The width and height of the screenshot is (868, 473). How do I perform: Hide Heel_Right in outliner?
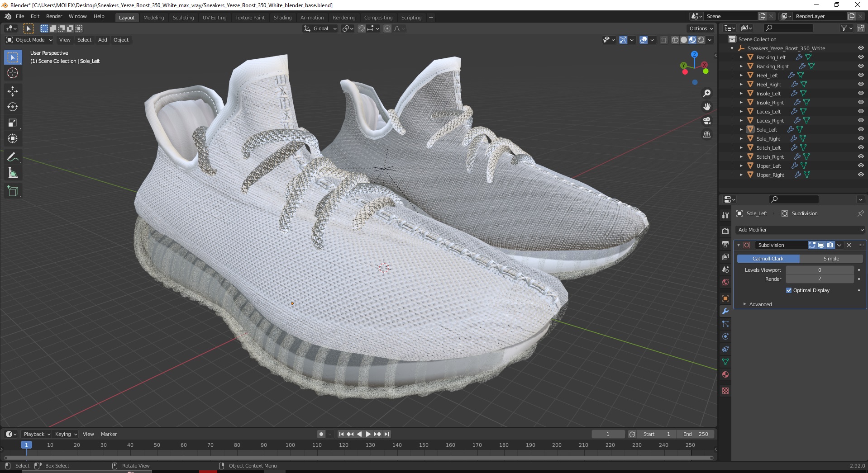pos(861,84)
